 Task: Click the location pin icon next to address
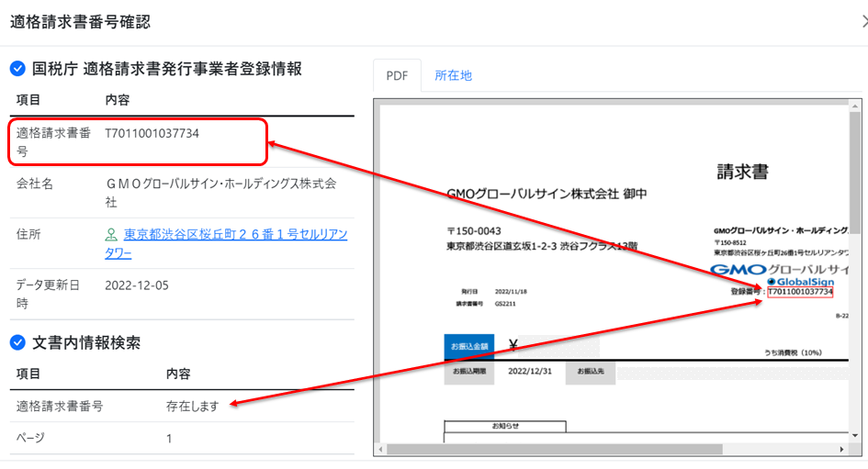pyautogui.click(x=112, y=235)
